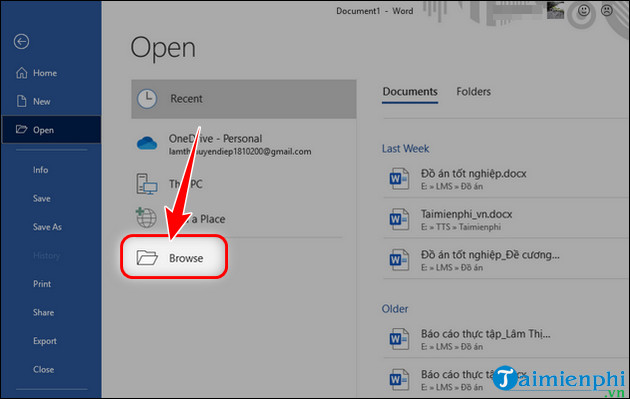
Task: Click the This PC computer icon
Action: tap(147, 184)
